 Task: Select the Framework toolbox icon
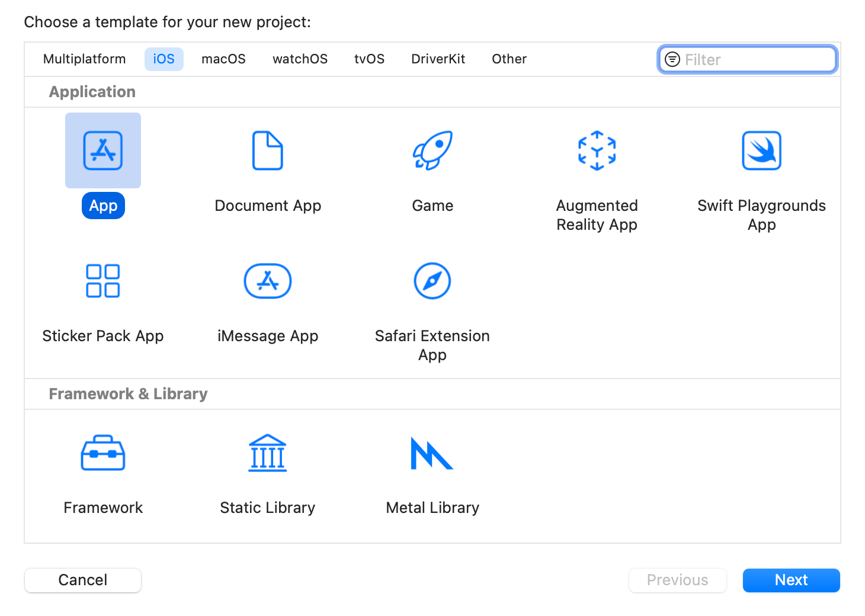103,453
